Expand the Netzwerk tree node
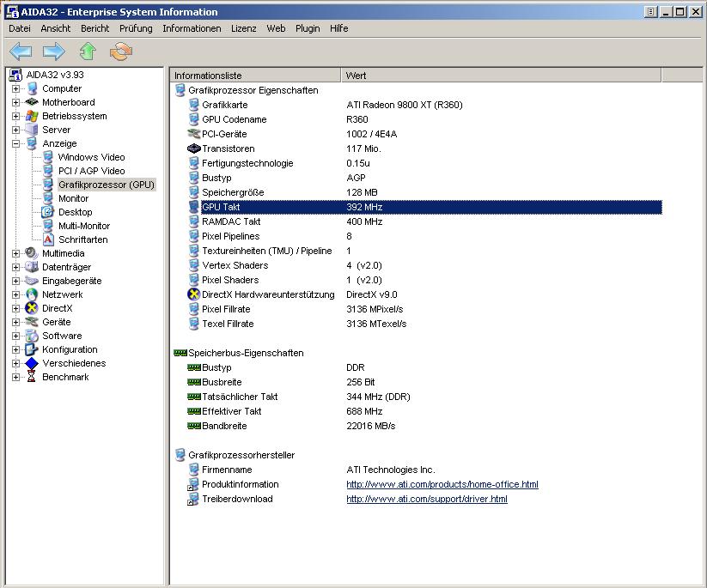 15,294
